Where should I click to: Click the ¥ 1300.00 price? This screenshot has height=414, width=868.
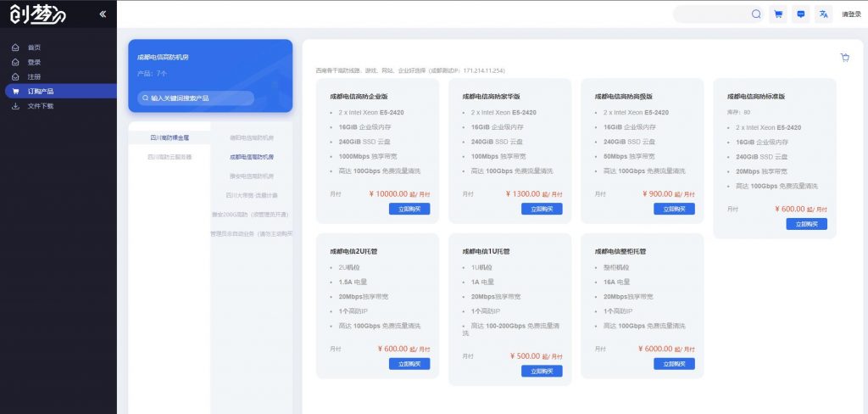click(522, 194)
